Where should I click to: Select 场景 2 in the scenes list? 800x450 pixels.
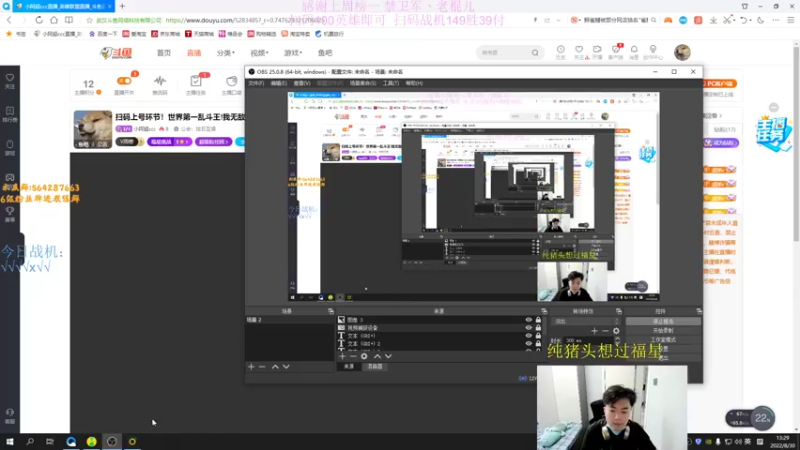pyautogui.click(x=289, y=320)
